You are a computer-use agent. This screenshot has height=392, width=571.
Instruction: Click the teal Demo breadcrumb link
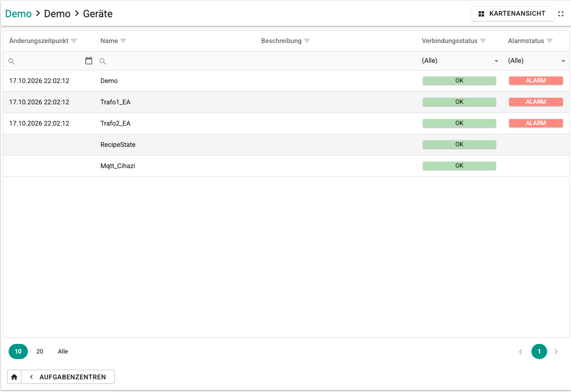(18, 14)
